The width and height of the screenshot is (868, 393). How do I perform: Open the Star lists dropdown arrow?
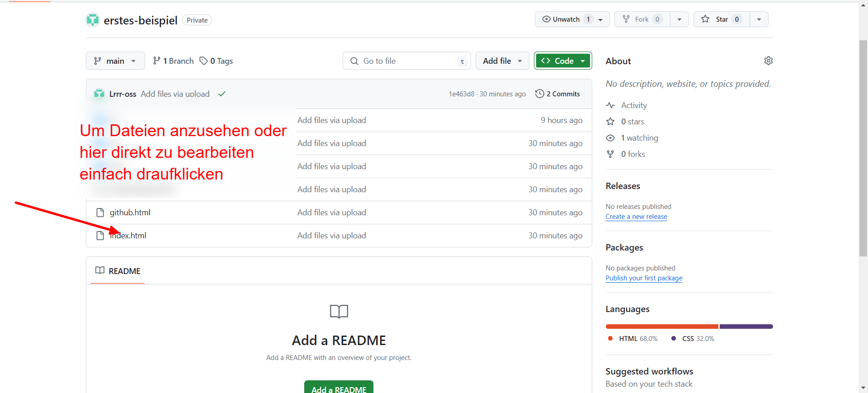pos(759,19)
